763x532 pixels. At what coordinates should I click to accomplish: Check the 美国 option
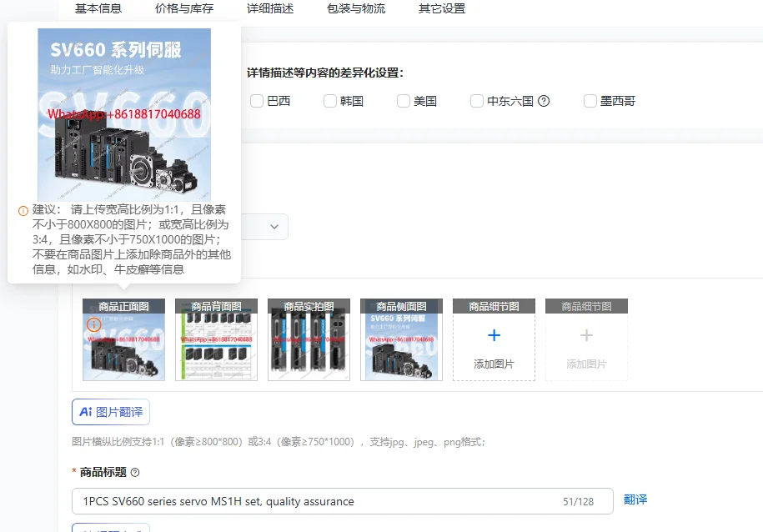point(404,101)
